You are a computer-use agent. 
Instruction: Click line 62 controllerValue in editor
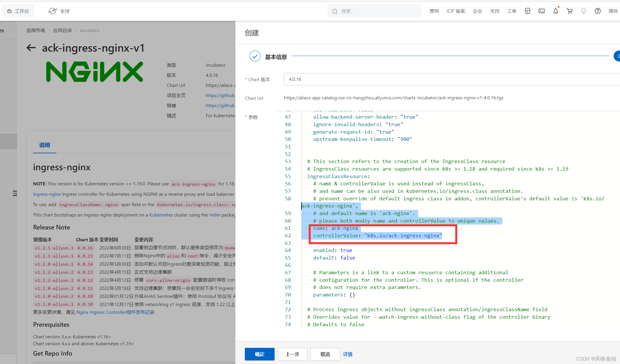[377, 236]
